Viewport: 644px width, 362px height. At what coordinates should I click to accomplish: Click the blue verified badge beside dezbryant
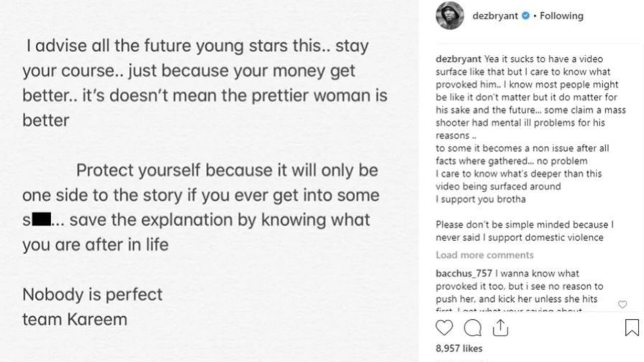(x=526, y=16)
